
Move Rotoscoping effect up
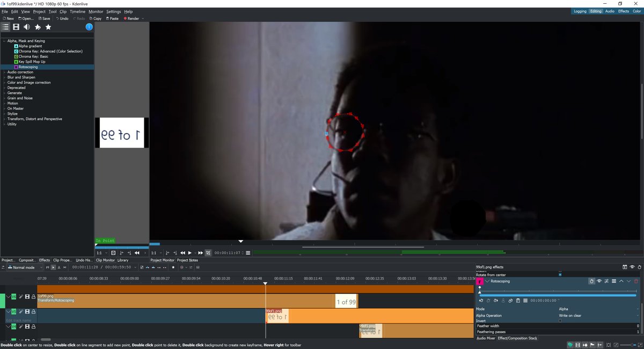pos(621,281)
